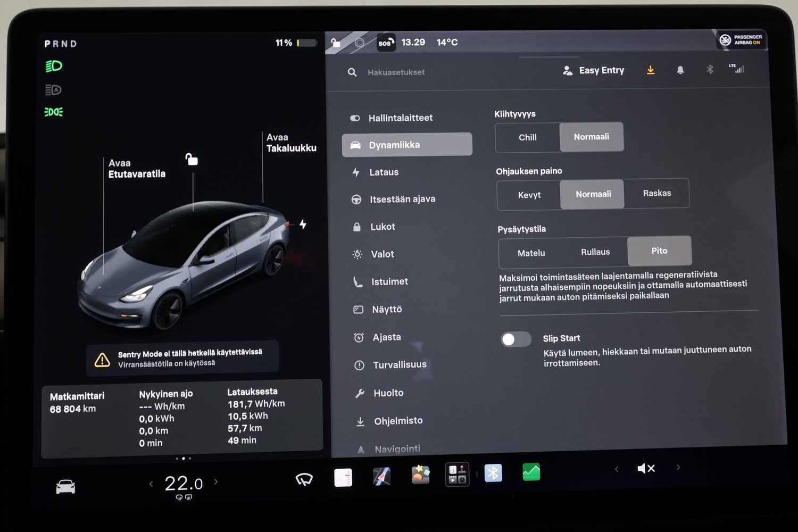This screenshot has height=532, width=798.
Task: Decrease temperature with left arrow
Action: click(x=151, y=484)
